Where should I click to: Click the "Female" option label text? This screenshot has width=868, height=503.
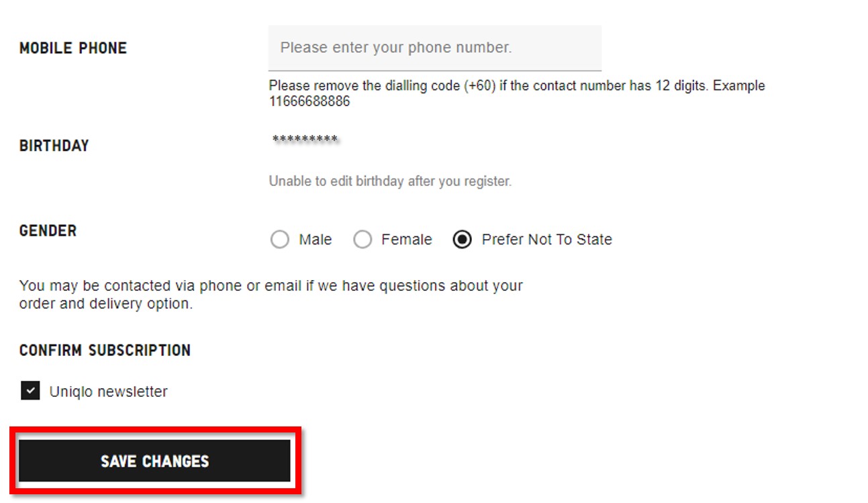coord(406,240)
